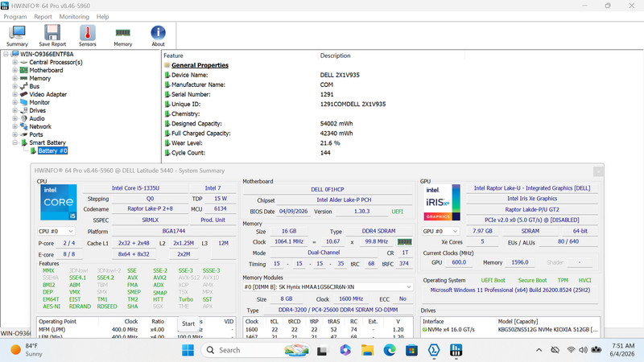This screenshot has height=362, width=644.
Task: Select Drives in the device tree
Action: [x=37, y=110]
